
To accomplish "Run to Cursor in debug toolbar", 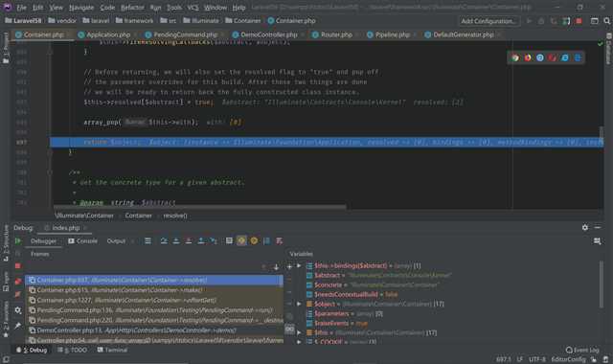I will [x=214, y=240].
